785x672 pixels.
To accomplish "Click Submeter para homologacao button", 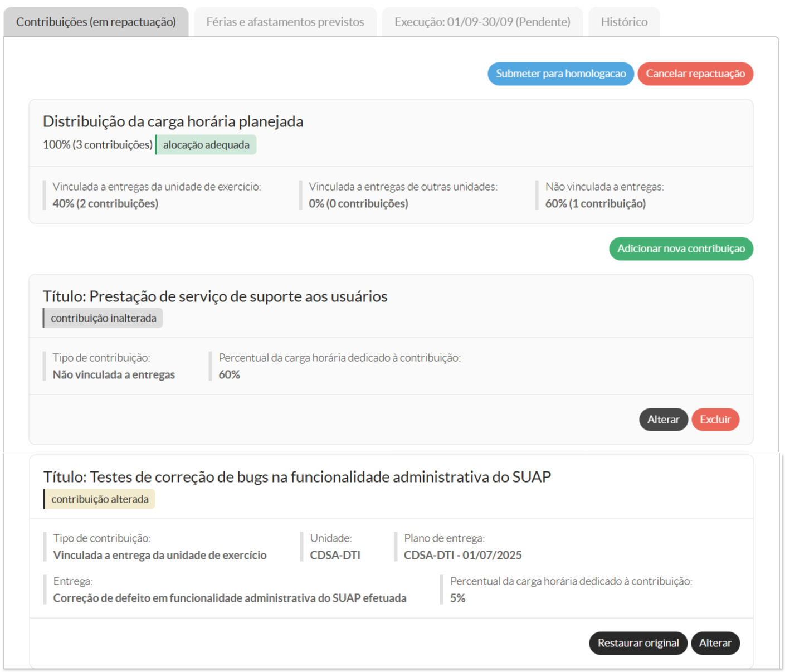I will click(x=560, y=74).
